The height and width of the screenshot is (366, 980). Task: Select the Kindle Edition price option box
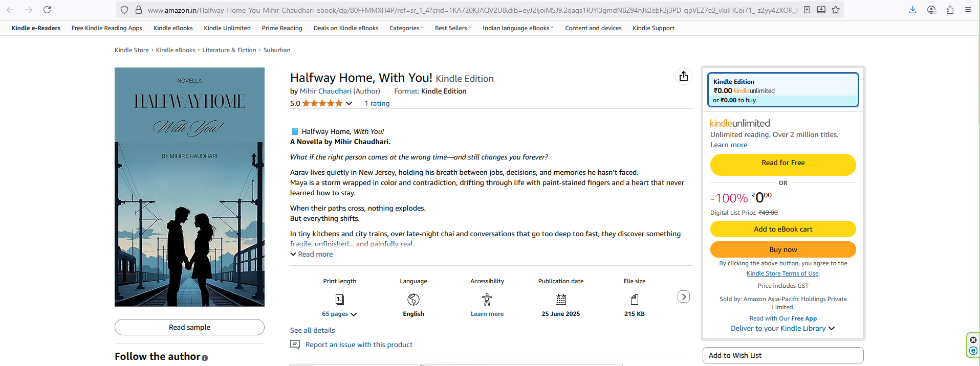click(782, 90)
